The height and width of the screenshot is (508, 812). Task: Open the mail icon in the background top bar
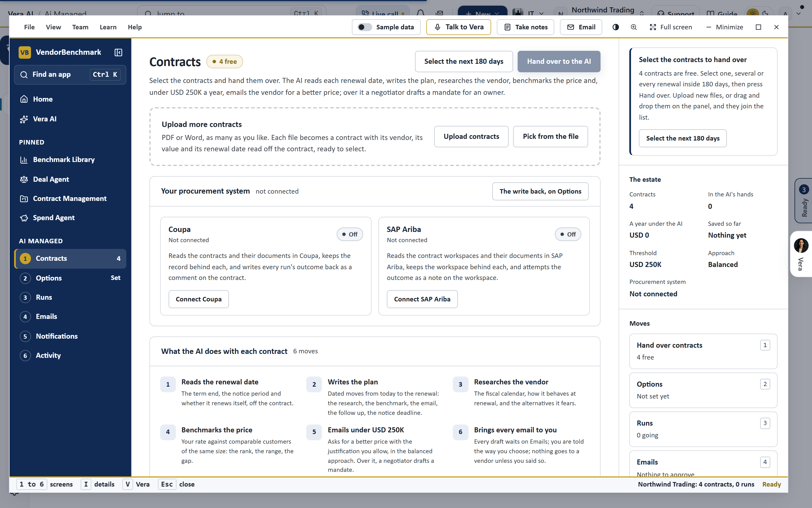click(440, 13)
